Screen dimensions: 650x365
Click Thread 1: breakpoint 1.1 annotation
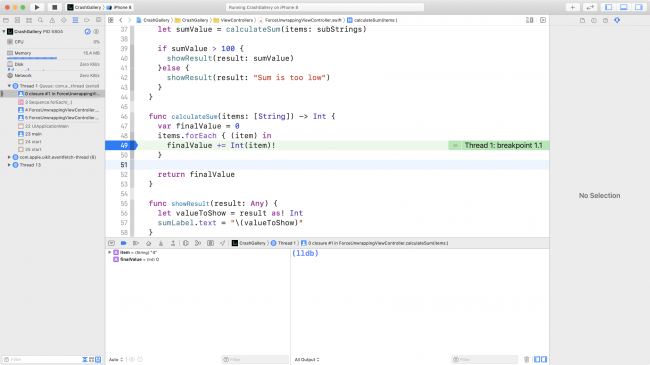(x=499, y=145)
